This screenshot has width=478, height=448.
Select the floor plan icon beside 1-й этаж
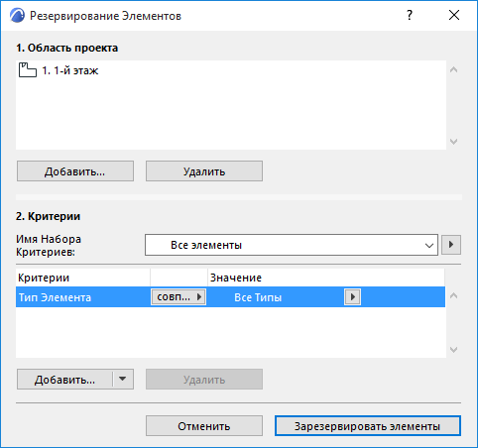click(x=28, y=70)
